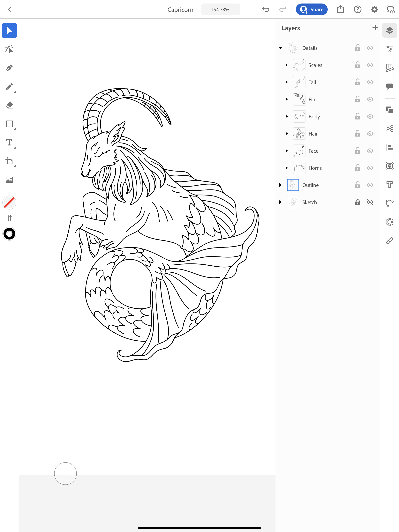Viewport: 399px width, 532px height.
Task: Open the Path panel
Action: (390, 203)
